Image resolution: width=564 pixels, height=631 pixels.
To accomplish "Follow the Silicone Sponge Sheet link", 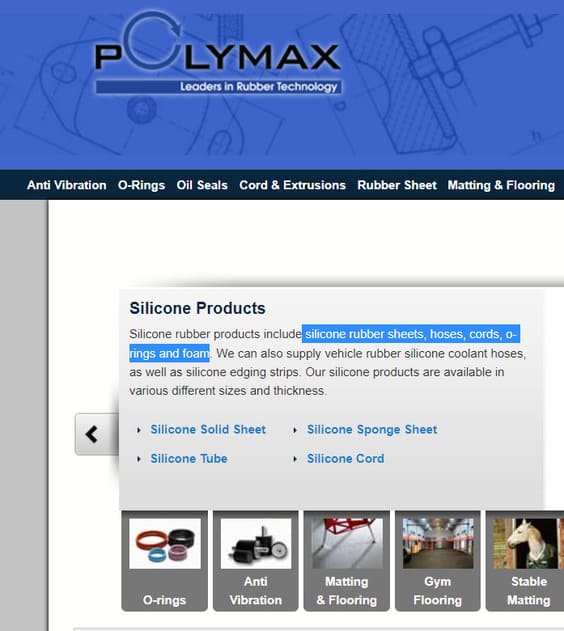I will tap(372, 429).
